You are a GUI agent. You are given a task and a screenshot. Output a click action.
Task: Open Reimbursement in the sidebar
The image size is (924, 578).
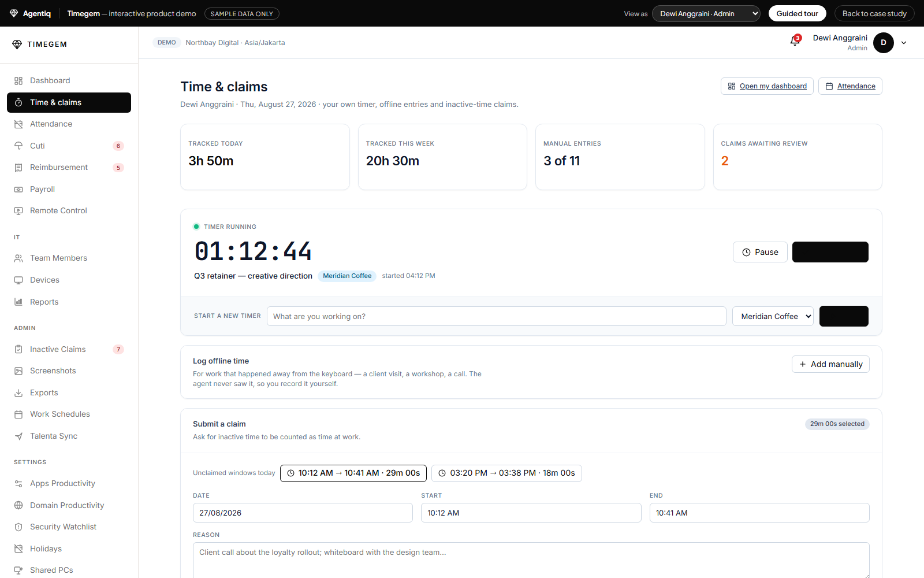point(69,168)
